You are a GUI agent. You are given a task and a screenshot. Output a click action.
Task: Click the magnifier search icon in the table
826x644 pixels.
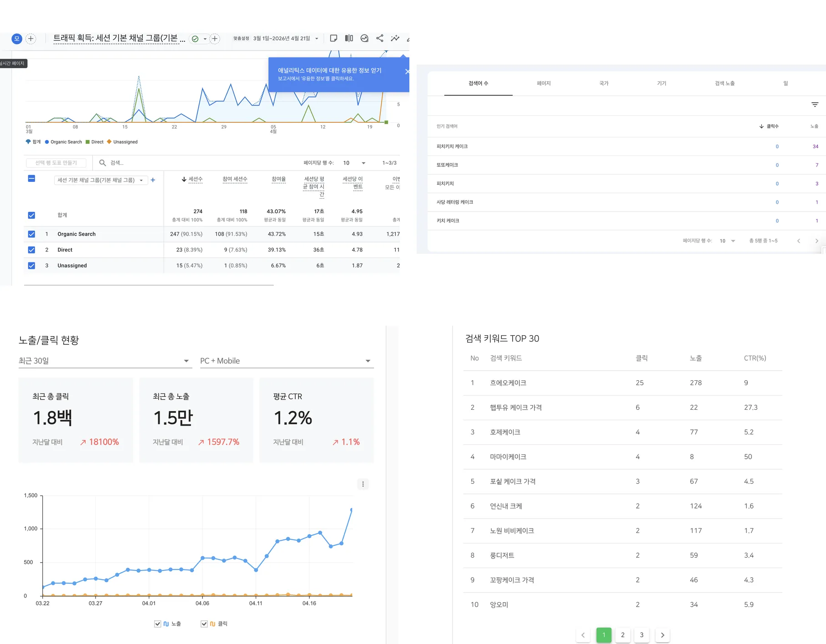coord(102,163)
